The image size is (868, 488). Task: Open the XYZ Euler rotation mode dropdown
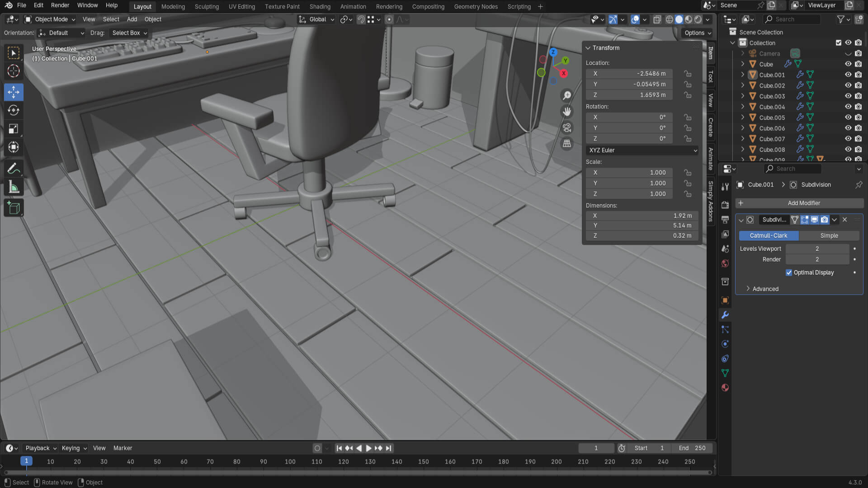point(642,150)
